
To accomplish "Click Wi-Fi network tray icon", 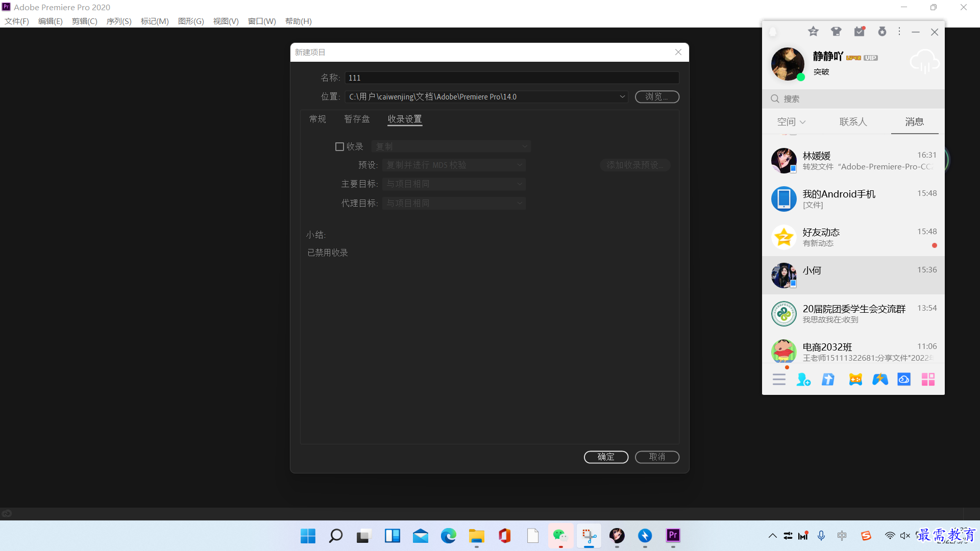I will [890, 536].
